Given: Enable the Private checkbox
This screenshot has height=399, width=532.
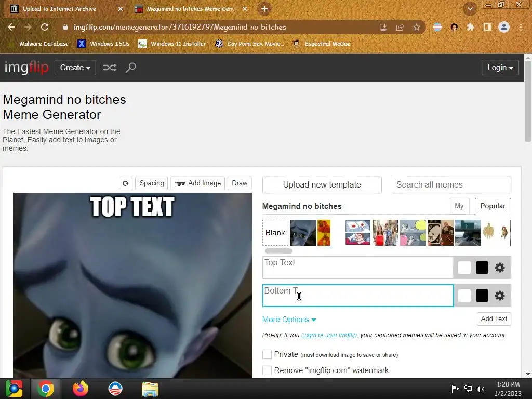Looking at the screenshot, I should [267, 354].
